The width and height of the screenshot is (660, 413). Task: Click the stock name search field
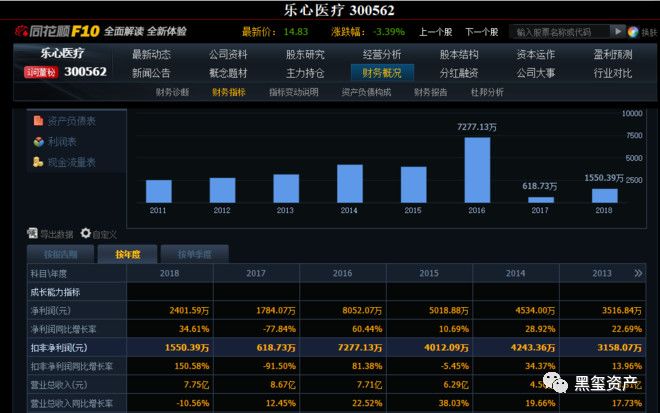(559, 32)
